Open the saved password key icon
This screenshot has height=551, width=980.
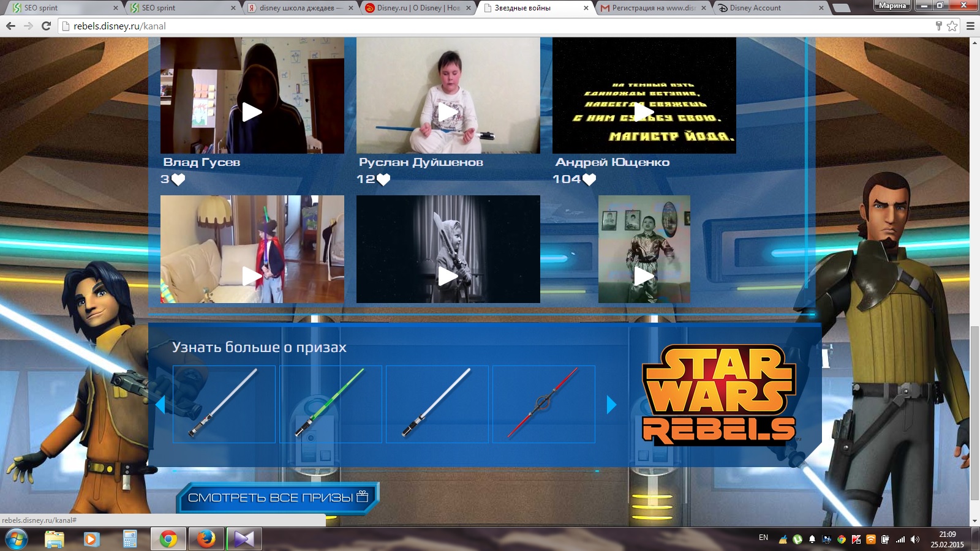[938, 26]
